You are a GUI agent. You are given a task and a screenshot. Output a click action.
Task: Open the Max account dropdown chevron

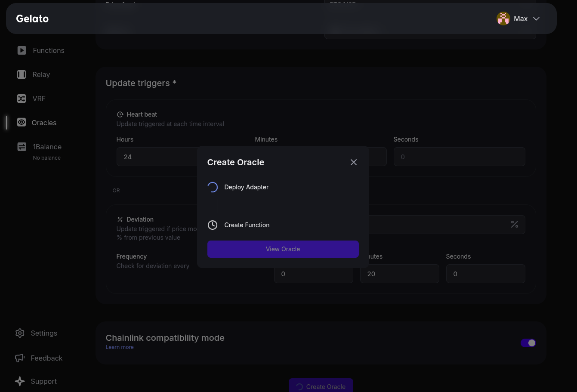coord(536,19)
